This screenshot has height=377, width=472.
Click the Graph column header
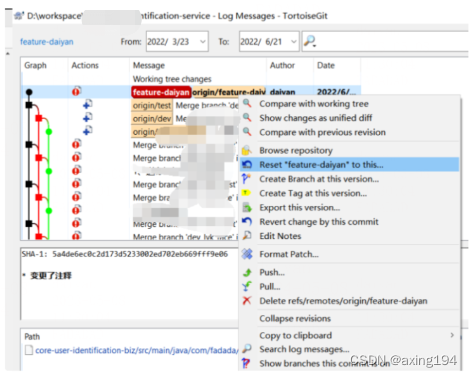coord(35,65)
